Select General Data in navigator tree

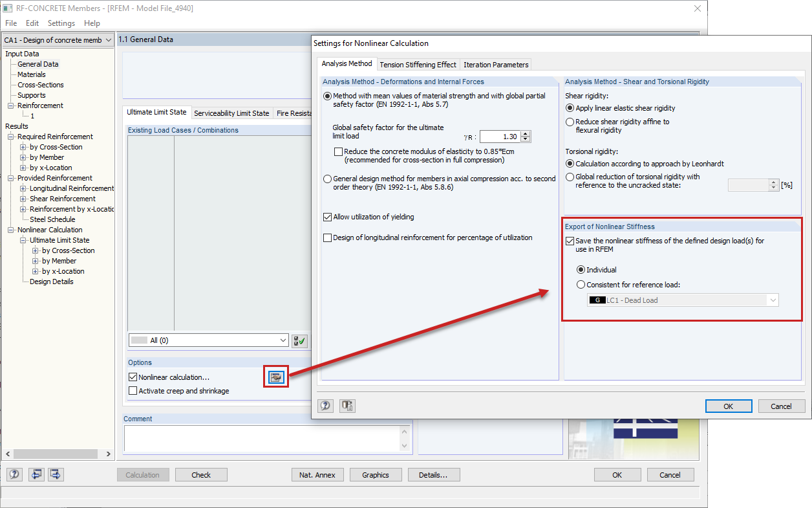tap(37, 64)
